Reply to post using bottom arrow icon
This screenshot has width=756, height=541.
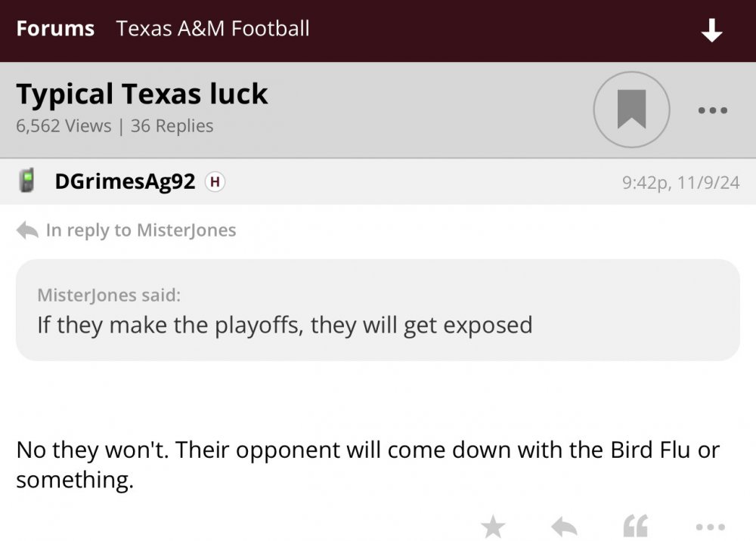[x=564, y=527]
